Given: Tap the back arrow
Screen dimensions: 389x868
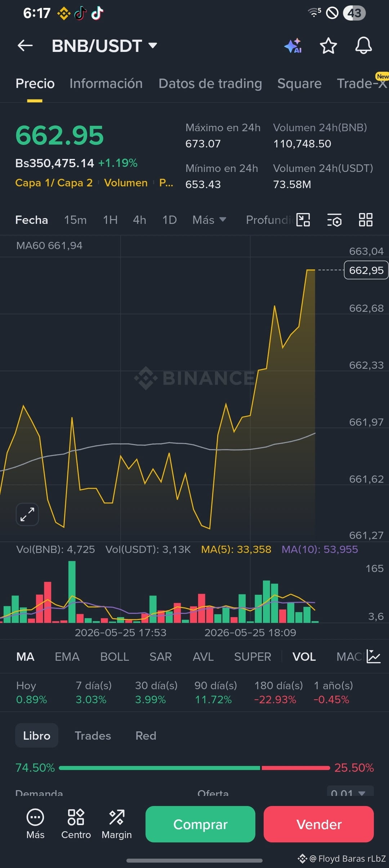Looking at the screenshot, I should point(25,45).
